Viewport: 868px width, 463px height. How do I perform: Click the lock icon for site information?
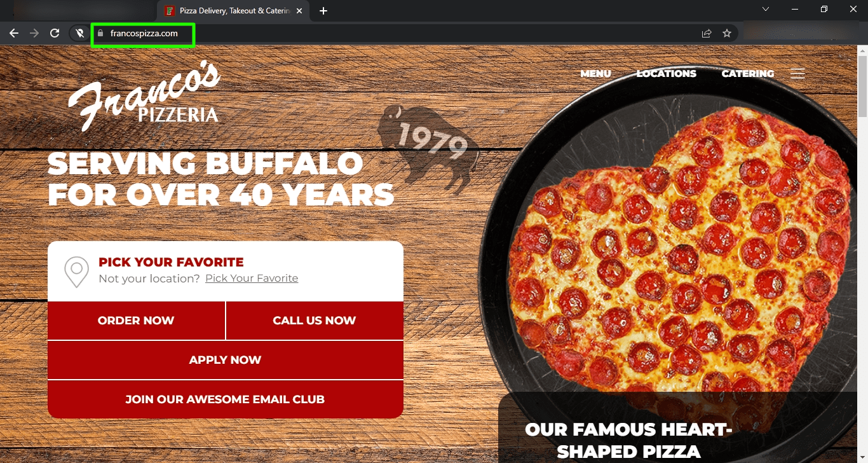(x=100, y=33)
